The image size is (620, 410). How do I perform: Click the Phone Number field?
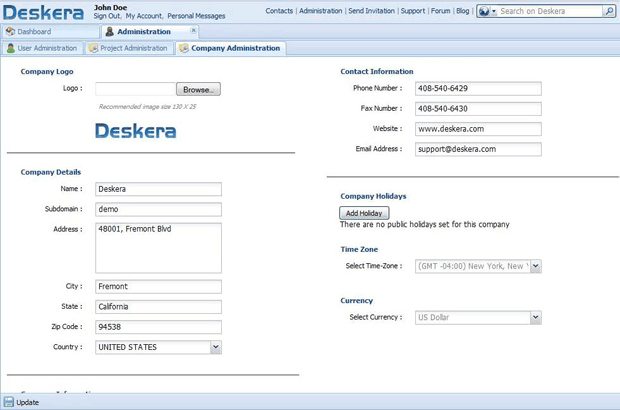pyautogui.click(x=478, y=89)
